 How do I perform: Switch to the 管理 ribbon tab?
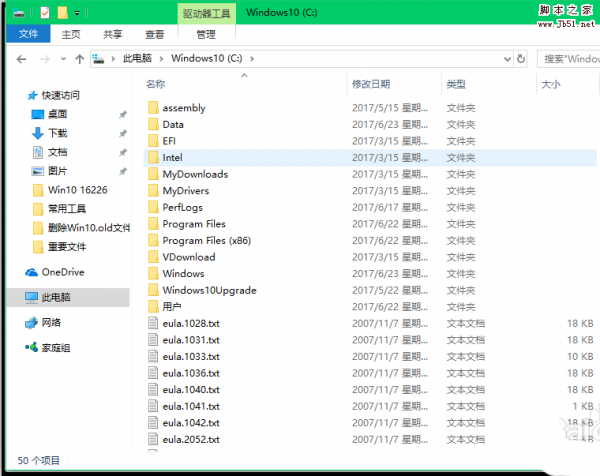coord(205,34)
